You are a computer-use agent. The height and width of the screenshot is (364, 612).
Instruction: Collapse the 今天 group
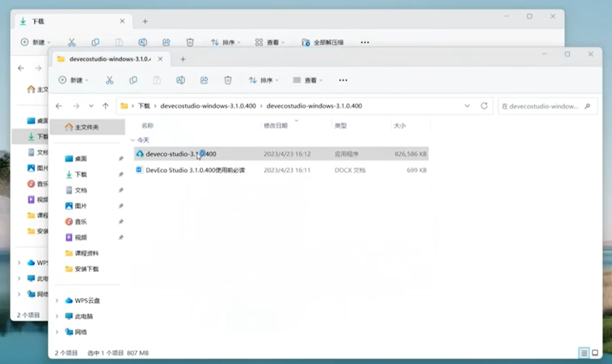(x=133, y=140)
